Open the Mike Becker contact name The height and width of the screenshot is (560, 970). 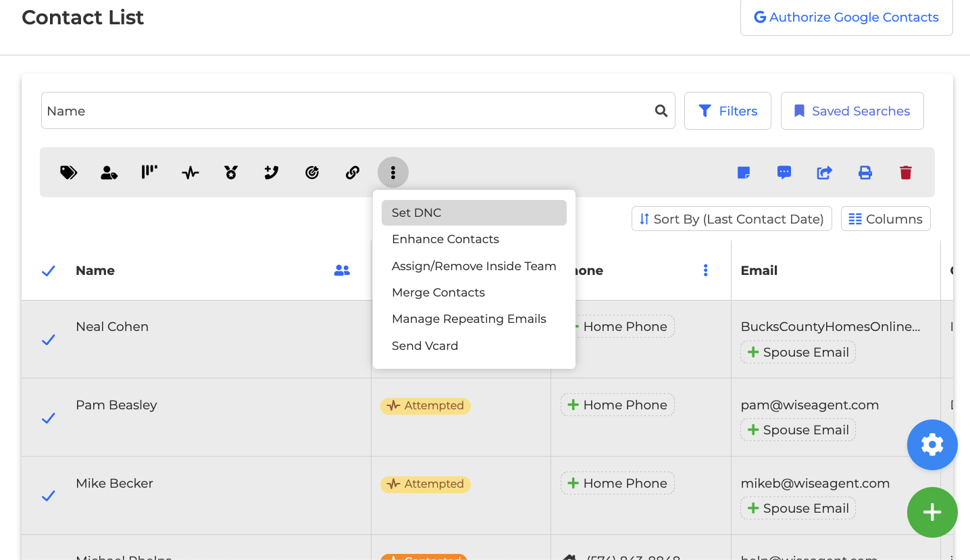click(x=114, y=483)
